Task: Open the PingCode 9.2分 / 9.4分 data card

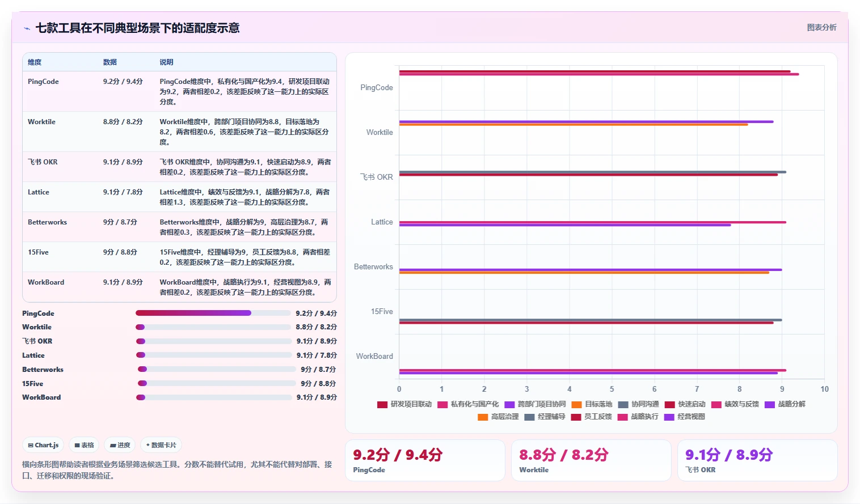Action: click(425, 460)
